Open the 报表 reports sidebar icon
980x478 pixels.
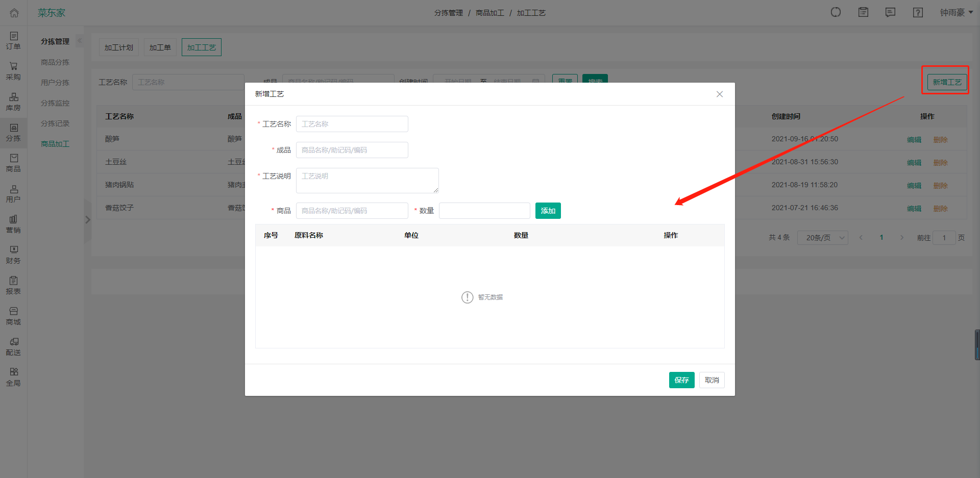point(13,285)
